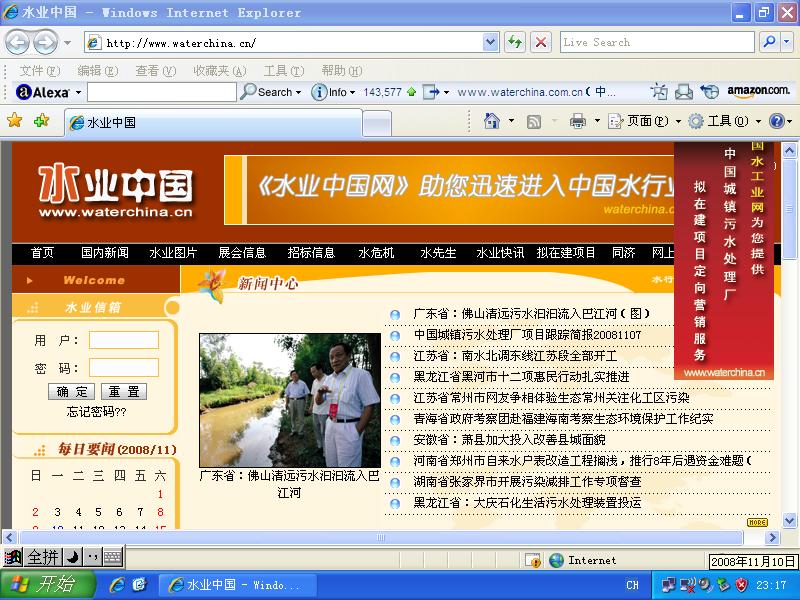Expand the Alexa menu dropdown arrow

(x=79, y=93)
